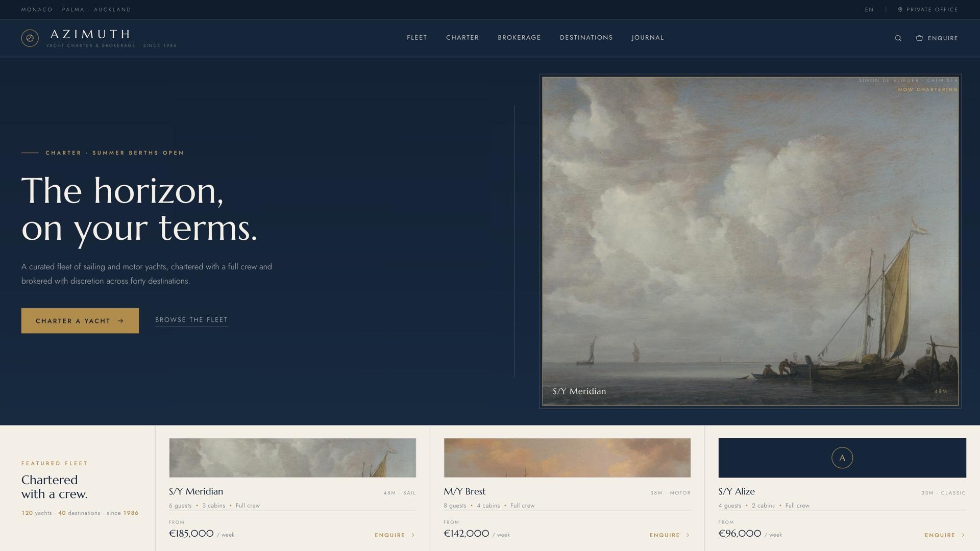Open the Journal navigation link
Image resolution: width=980 pixels, height=551 pixels.
(x=647, y=38)
